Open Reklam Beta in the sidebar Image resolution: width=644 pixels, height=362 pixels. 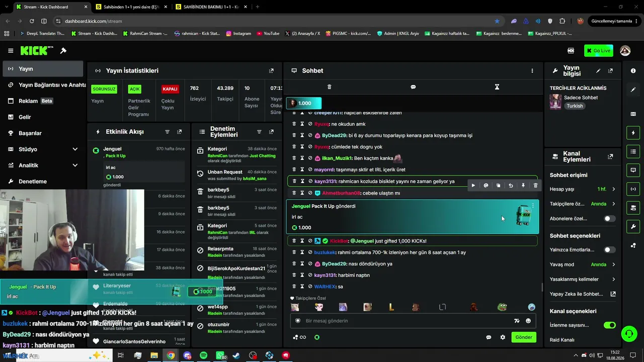click(x=43, y=101)
